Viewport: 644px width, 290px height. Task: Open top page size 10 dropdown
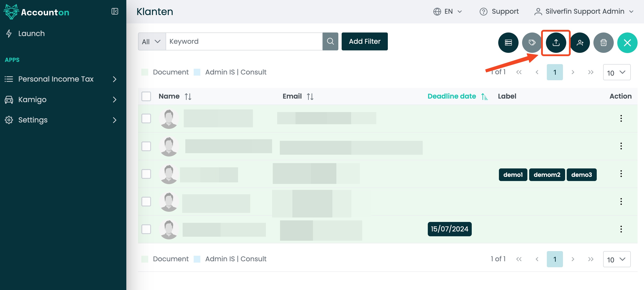click(x=616, y=72)
